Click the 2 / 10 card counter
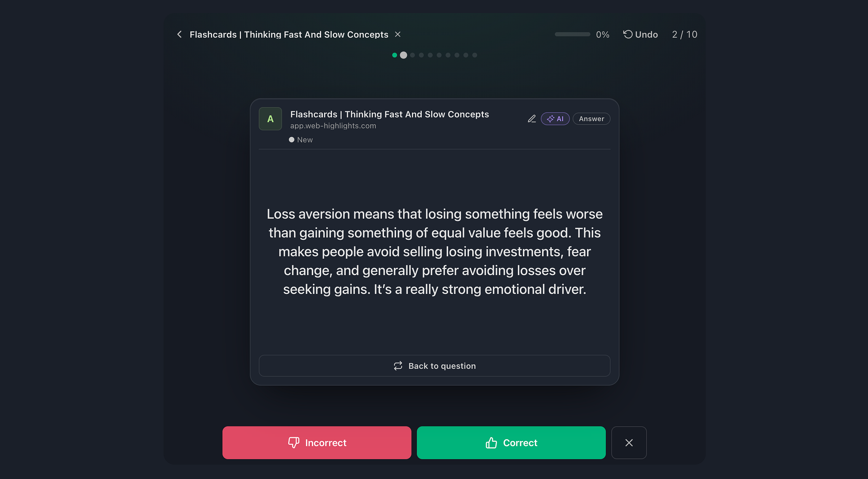This screenshot has width=868, height=479. point(685,34)
